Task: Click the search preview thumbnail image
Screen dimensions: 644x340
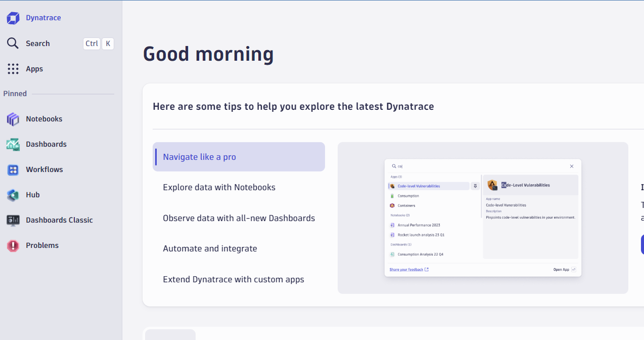Action: tap(483, 218)
